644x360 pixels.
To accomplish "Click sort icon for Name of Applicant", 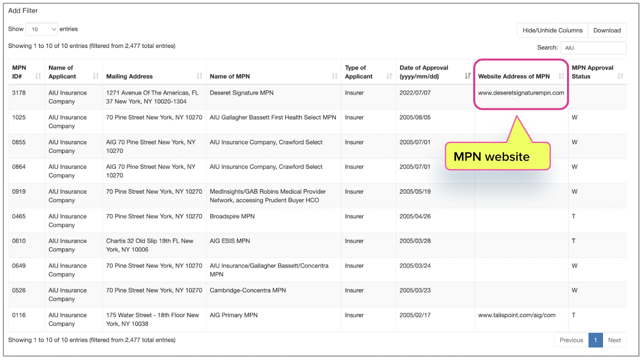I will [96, 76].
